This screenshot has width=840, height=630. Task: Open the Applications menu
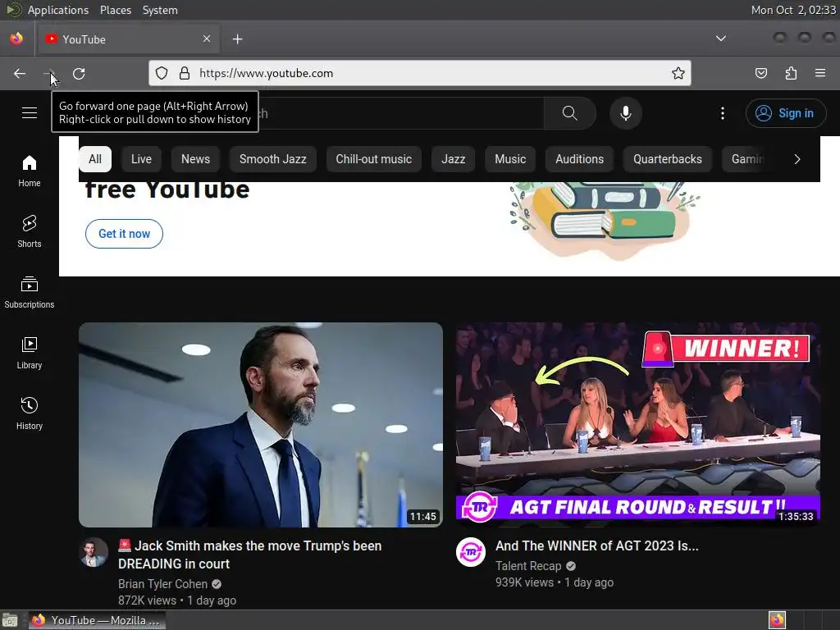point(58,10)
